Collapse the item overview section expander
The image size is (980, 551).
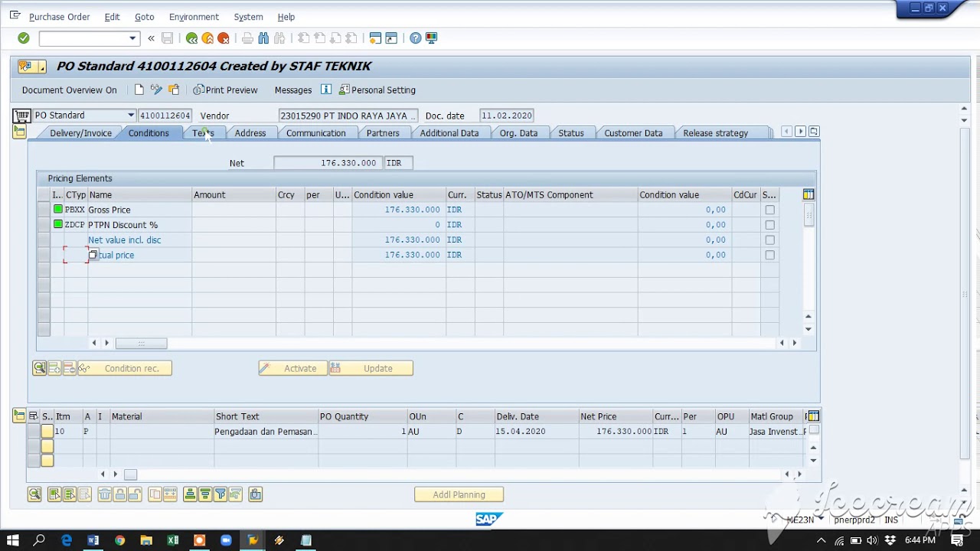point(19,416)
